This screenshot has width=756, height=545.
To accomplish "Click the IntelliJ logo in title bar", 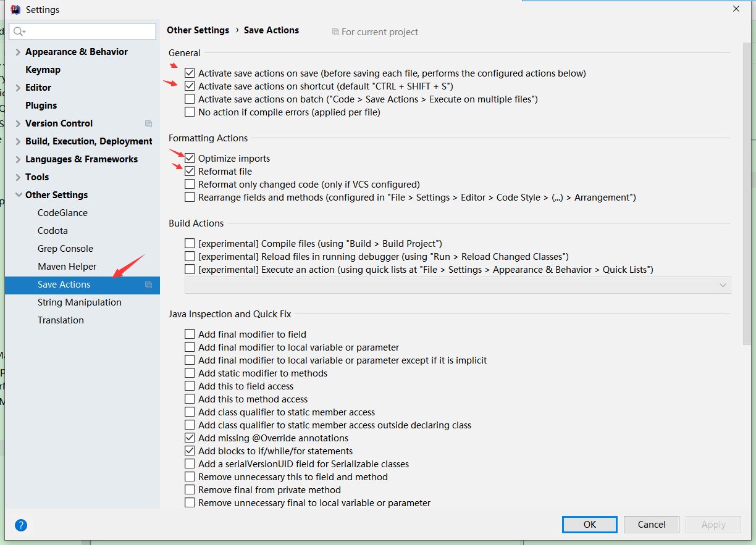I will coord(16,9).
